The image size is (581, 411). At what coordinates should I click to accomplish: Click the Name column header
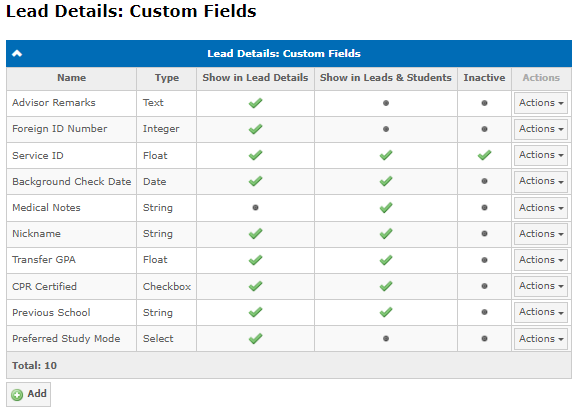(x=72, y=78)
